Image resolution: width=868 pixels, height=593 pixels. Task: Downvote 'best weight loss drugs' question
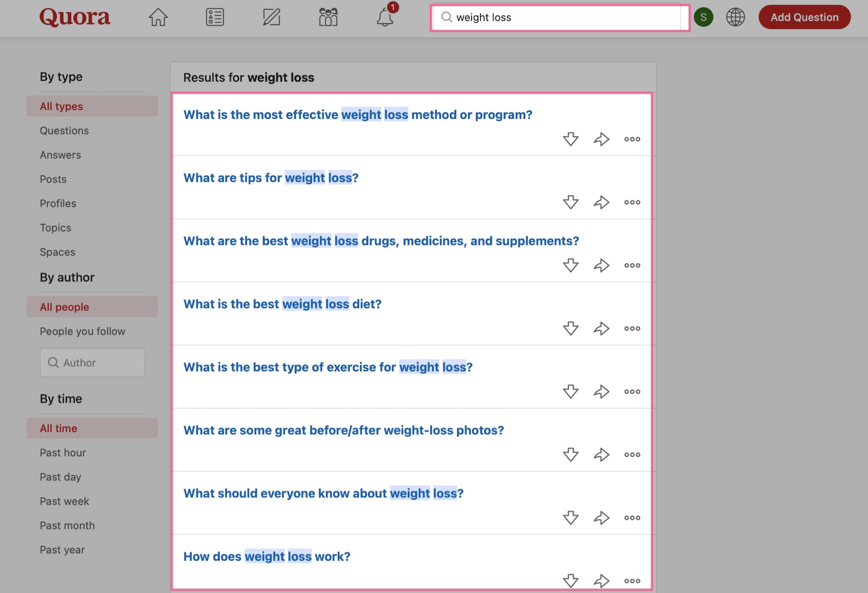coord(571,265)
